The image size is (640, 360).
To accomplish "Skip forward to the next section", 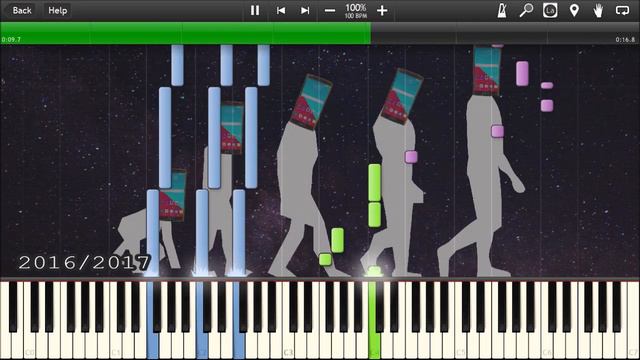I will click(305, 10).
